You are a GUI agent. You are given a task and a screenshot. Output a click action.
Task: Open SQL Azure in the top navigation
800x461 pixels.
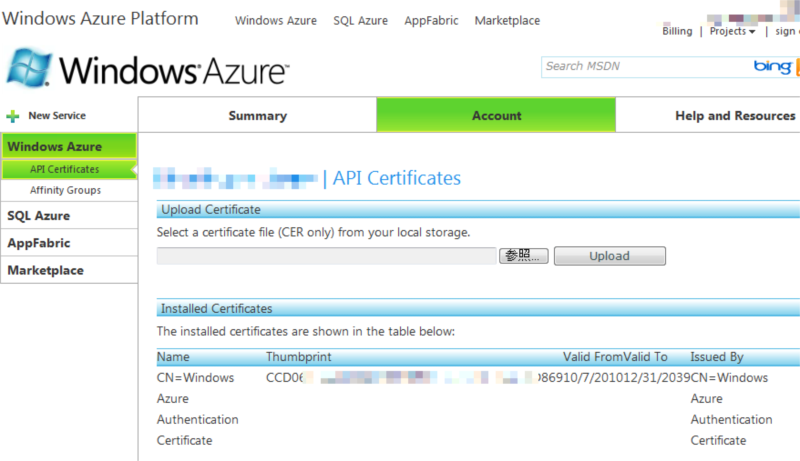(360, 20)
